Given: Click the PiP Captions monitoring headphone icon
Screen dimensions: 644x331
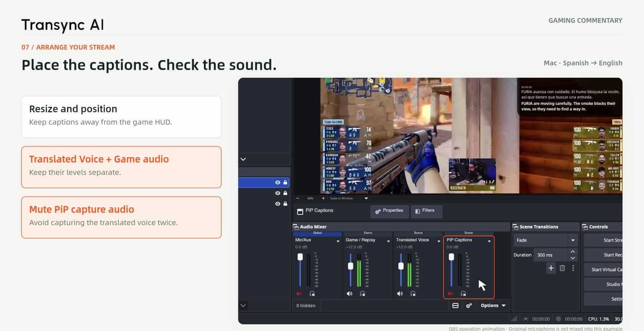Looking at the screenshot, I should click(463, 293).
